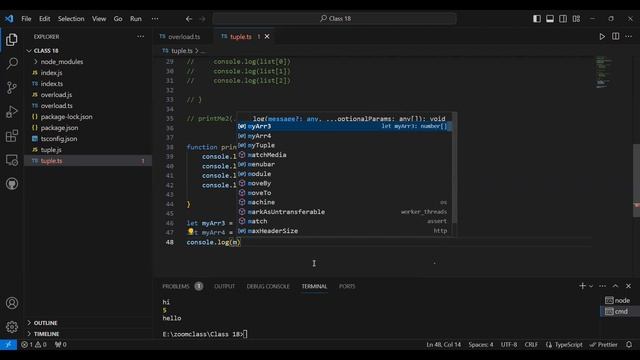Open the Search view icon
This screenshot has height=360, width=640.
click(x=12, y=63)
